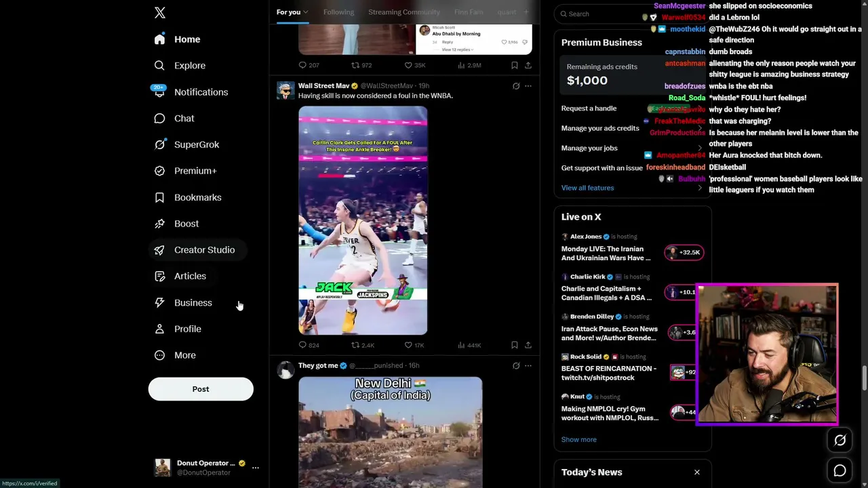Go to Profile from the sidebar

178,329
